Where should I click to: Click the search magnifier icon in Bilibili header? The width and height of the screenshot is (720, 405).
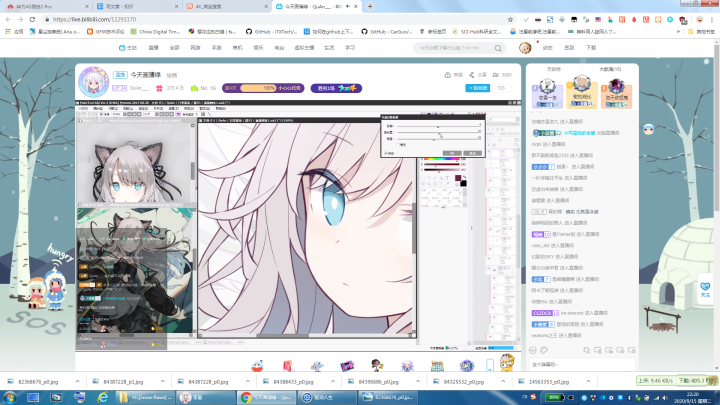pyautogui.click(x=498, y=48)
